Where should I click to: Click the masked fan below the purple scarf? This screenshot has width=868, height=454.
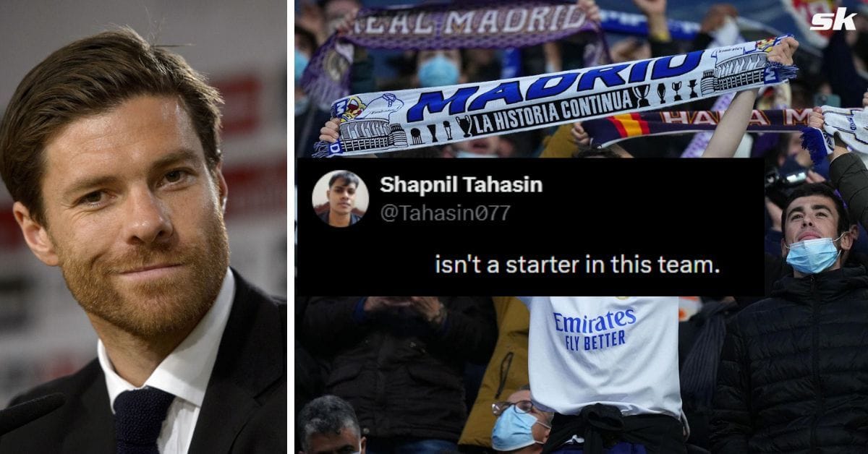tap(438, 69)
